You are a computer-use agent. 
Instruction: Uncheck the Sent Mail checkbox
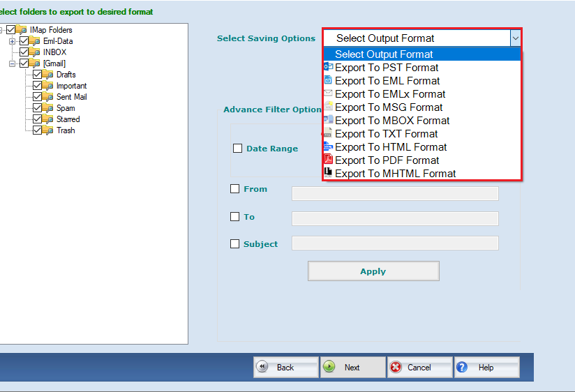tap(37, 97)
